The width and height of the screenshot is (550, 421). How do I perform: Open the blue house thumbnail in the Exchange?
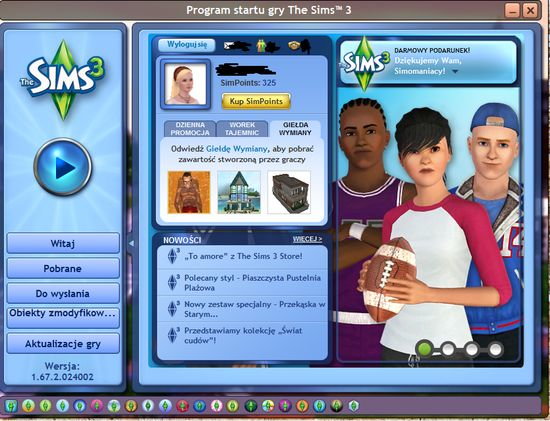click(x=239, y=192)
